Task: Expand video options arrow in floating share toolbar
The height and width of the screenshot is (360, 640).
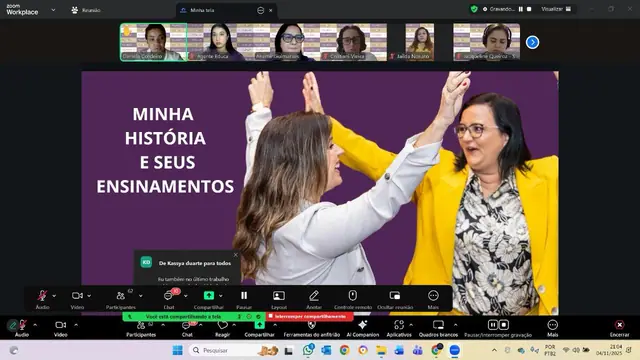Action: click(89, 296)
